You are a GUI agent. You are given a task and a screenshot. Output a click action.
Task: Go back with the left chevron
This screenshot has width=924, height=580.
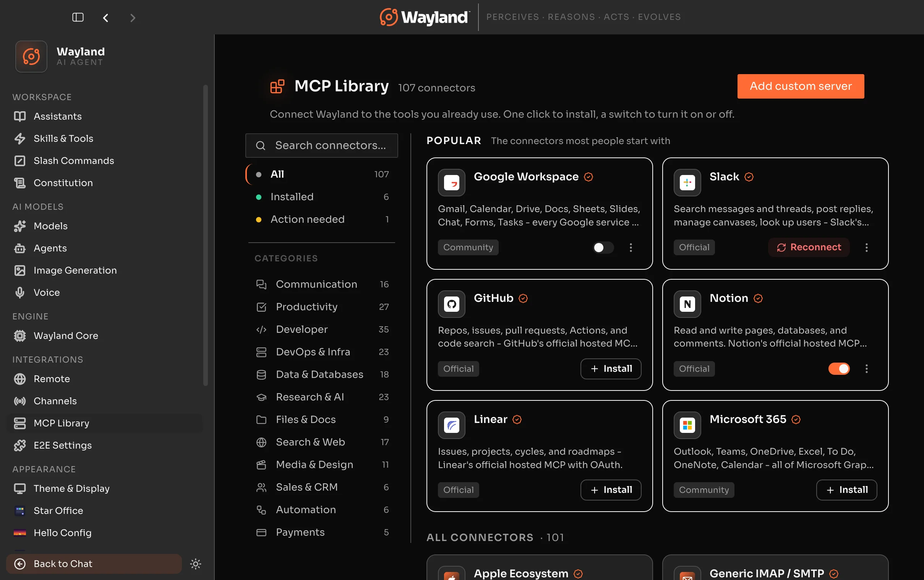point(105,18)
